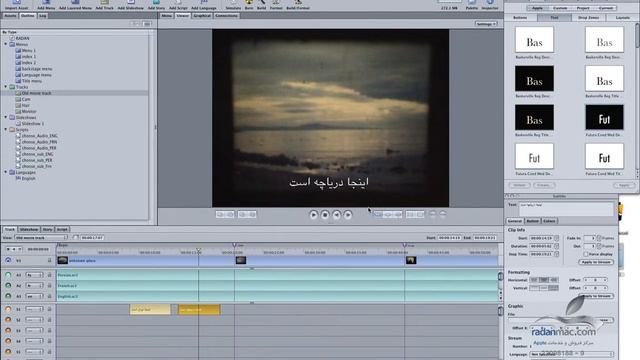Toggle the V1 video stream enable button

click(x=8, y=260)
